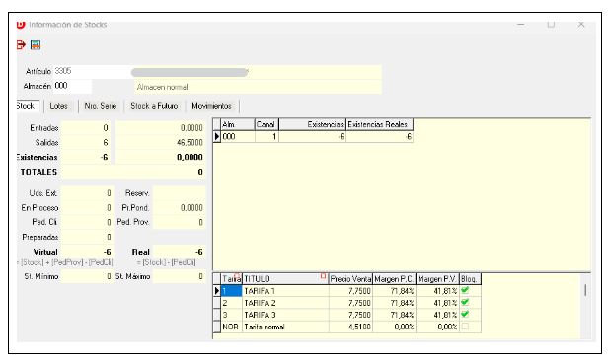Click the Ped. Prov. field
Screen dimensions: 611x364
coord(179,222)
